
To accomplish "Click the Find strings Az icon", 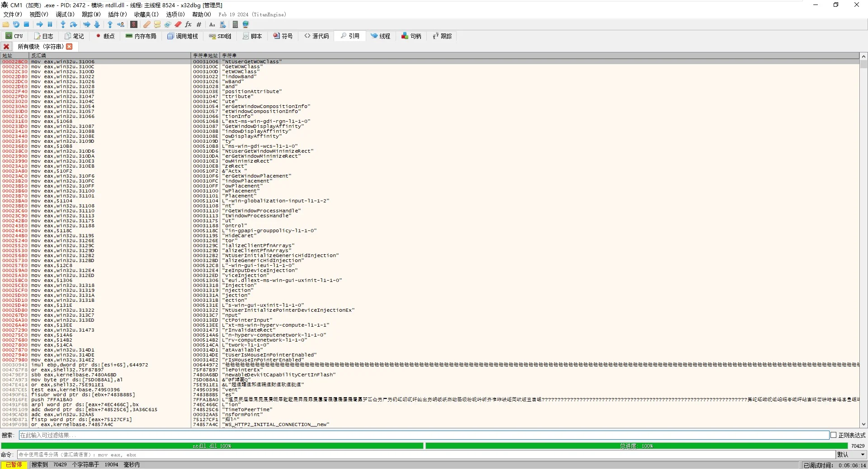I will click(212, 24).
